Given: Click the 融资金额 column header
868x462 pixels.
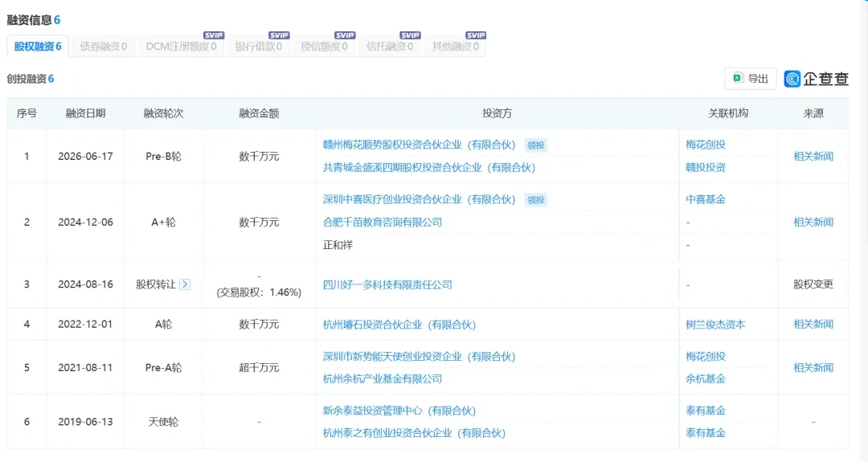Looking at the screenshot, I should pos(259,113).
